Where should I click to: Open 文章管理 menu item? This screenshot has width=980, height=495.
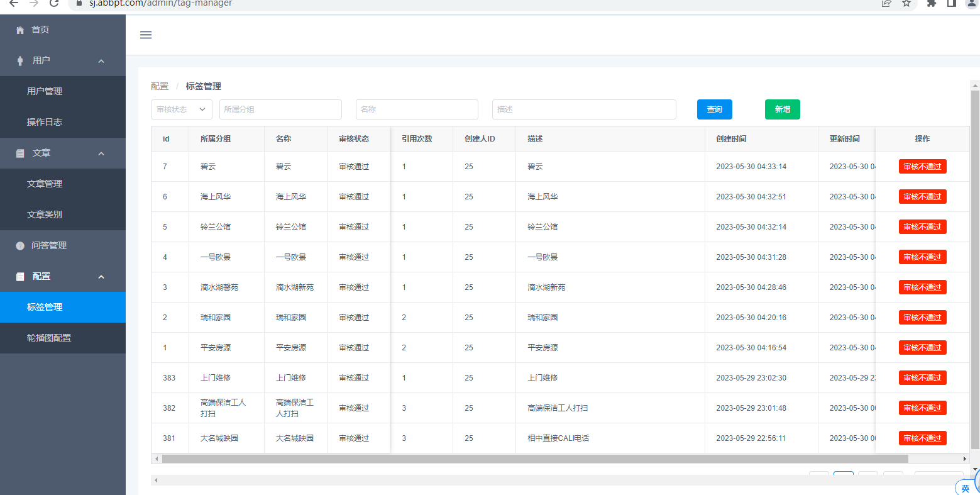coord(63,184)
